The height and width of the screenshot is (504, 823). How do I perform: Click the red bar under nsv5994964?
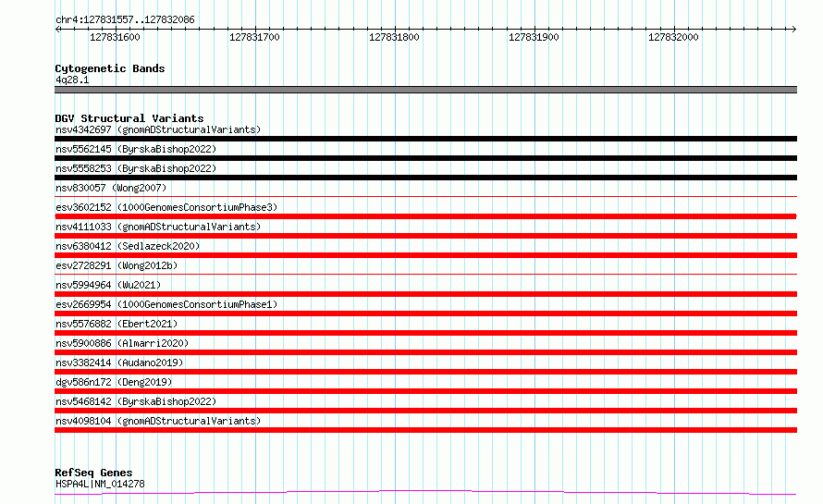point(425,294)
